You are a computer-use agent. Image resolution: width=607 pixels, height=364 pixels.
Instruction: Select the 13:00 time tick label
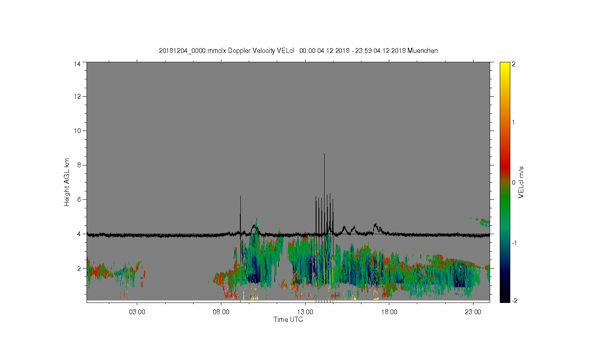(x=305, y=312)
